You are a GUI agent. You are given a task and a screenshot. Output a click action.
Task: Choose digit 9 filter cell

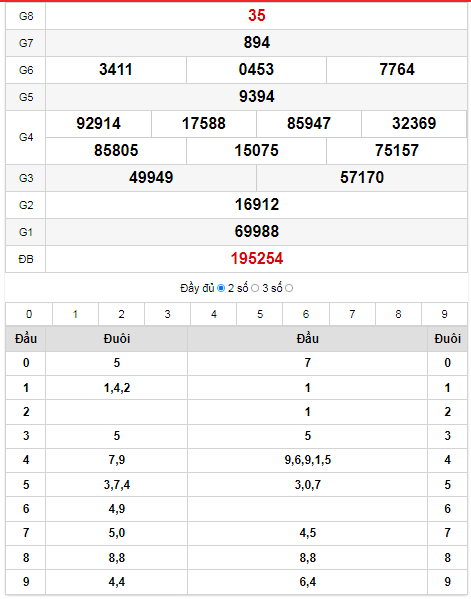[444, 314]
